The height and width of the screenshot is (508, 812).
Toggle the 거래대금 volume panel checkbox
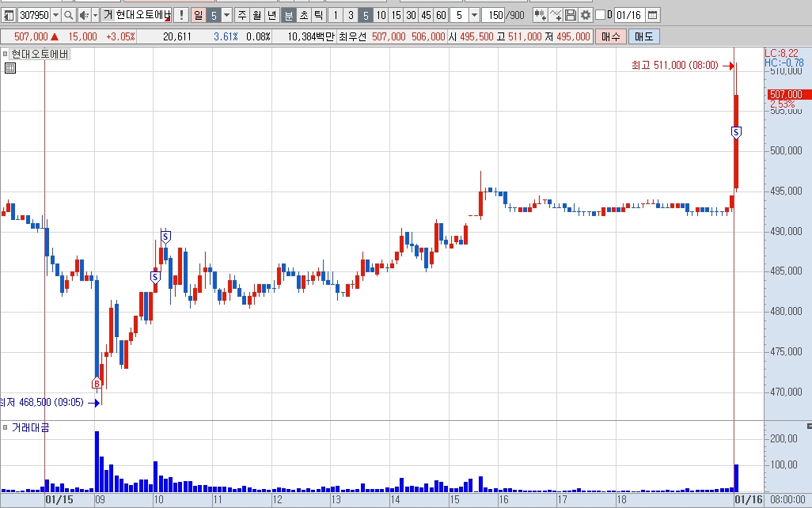tap(6, 427)
